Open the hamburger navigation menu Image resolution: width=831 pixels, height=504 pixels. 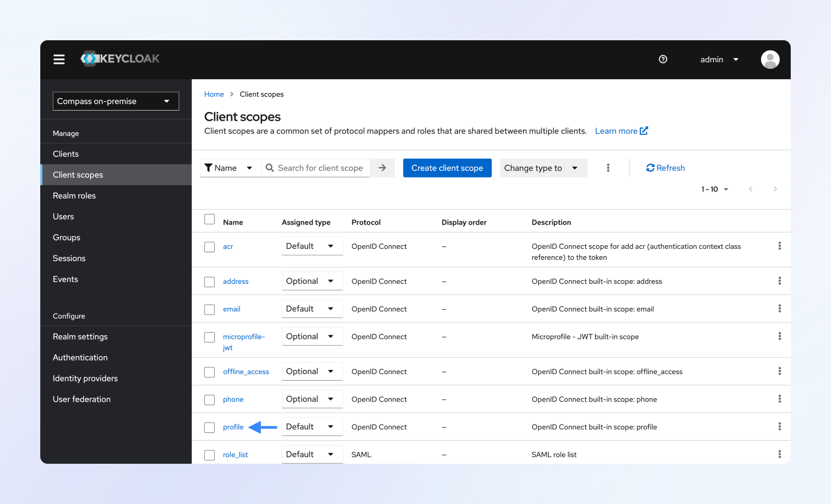click(x=59, y=59)
